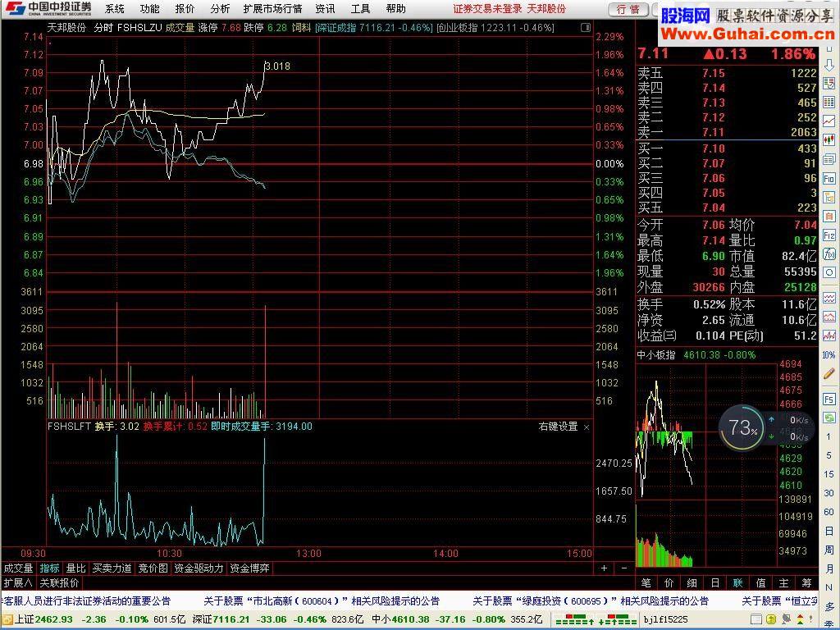Select the 细 tab in bottom right panel

[x=692, y=583]
